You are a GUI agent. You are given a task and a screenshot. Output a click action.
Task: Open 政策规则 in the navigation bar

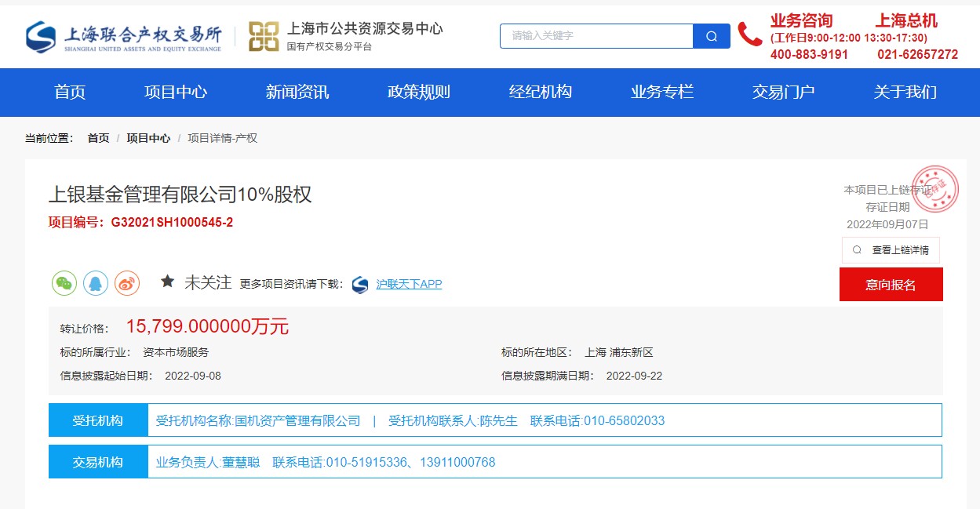coord(419,92)
